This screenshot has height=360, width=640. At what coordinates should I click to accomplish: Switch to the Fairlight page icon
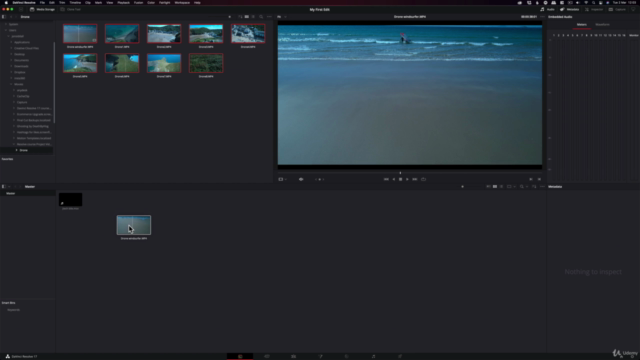(x=373, y=356)
